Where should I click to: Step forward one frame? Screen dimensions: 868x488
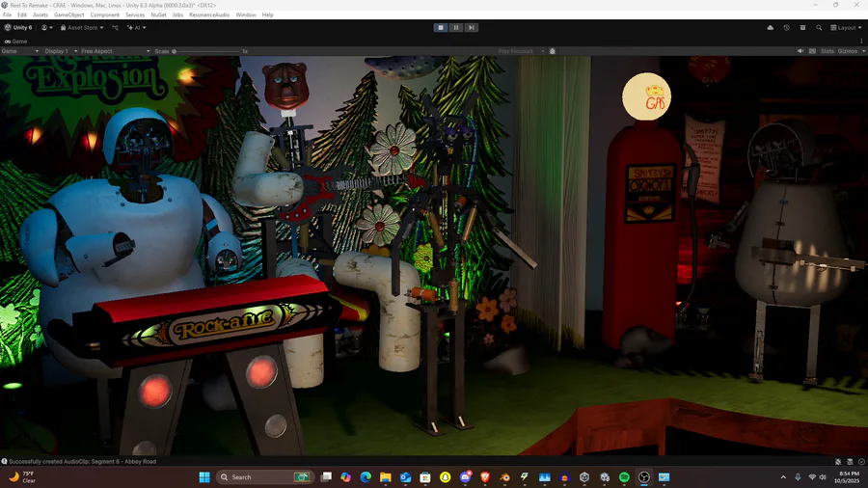(x=471, y=28)
